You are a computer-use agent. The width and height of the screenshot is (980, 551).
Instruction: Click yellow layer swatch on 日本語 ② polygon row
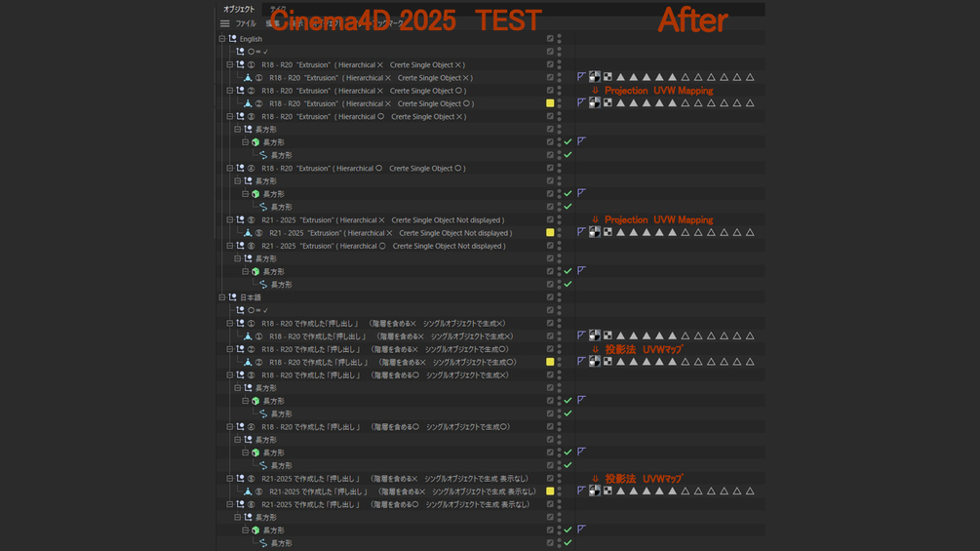(x=550, y=362)
